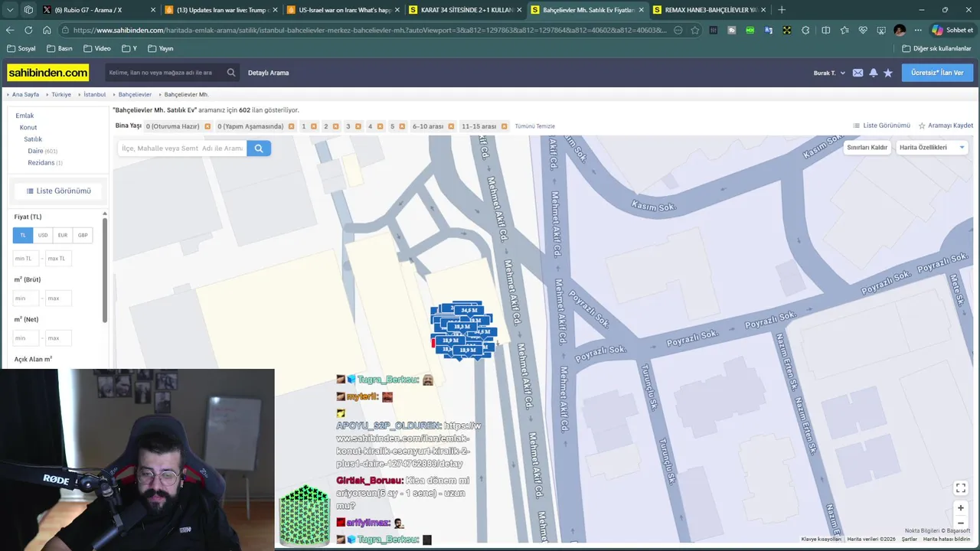Open the browser favorites list icon
980x551 pixels.
coord(844,30)
